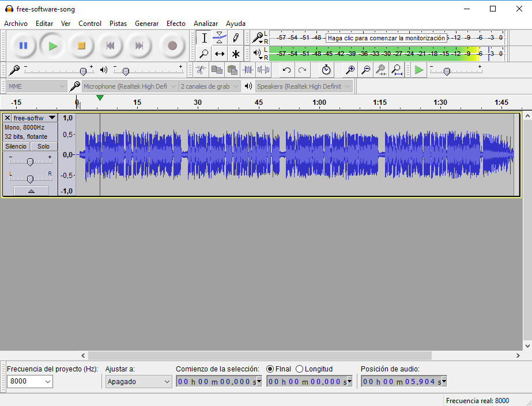Adjust the track gain slider
The width and height of the screenshot is (532, 406).
tap(31, 161)
